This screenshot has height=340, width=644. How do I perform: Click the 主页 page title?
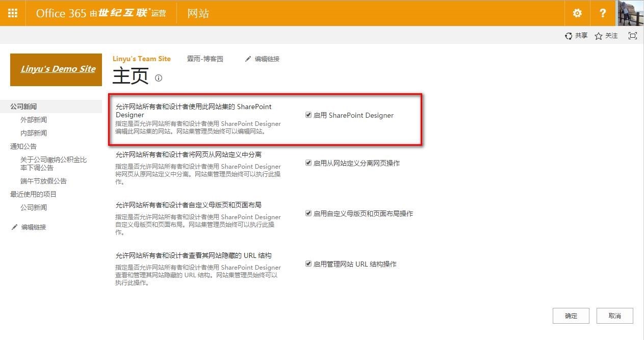tap(131, 76)
